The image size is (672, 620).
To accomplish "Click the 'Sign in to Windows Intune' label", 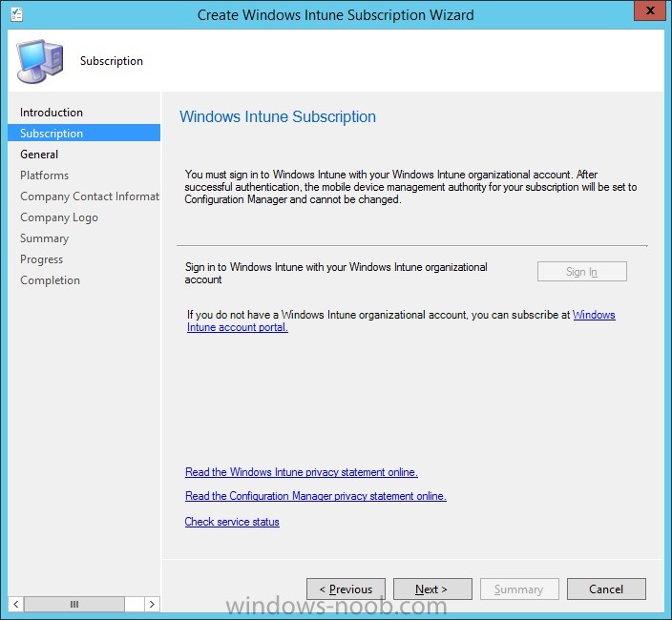I will click(336, 273).
